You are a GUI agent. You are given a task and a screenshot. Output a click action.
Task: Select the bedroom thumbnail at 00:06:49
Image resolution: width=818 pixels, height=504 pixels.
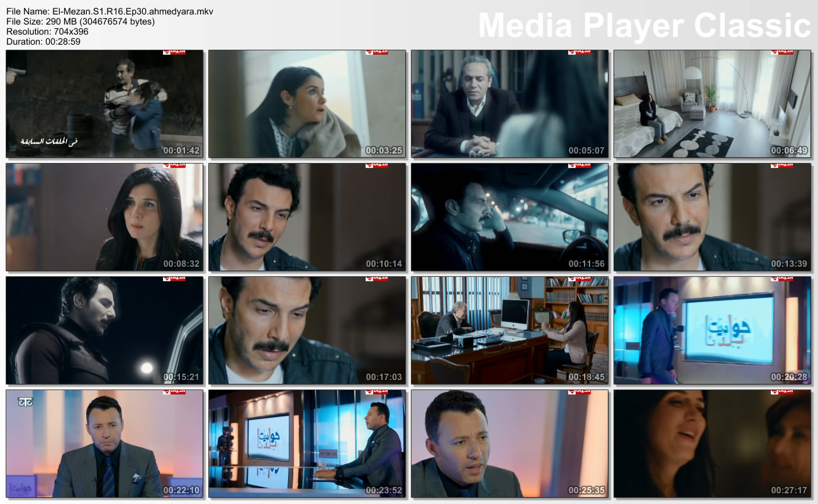[x=712, y=104]
